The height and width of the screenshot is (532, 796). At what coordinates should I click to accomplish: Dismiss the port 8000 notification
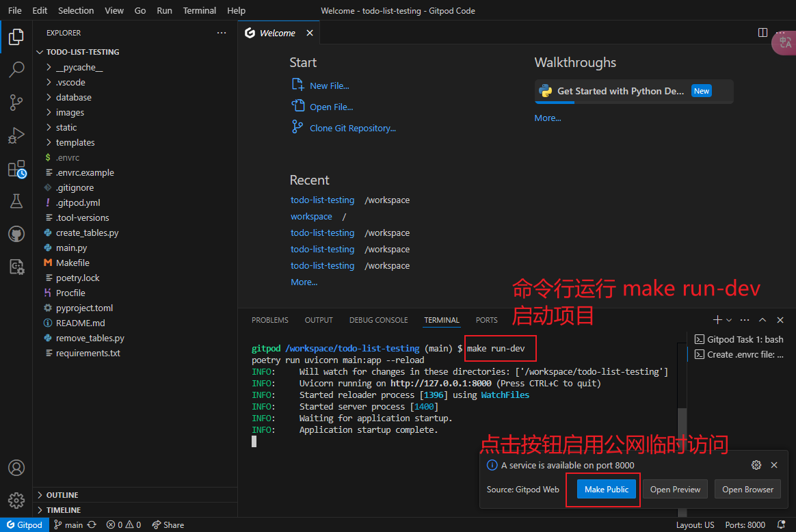tap(774, 465)
